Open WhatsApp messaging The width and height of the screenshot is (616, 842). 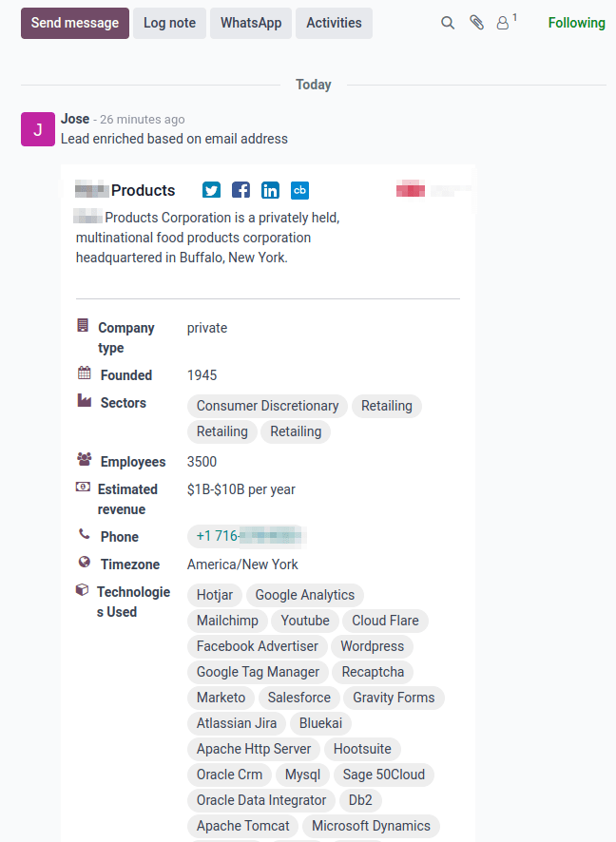tap(250, 23)
